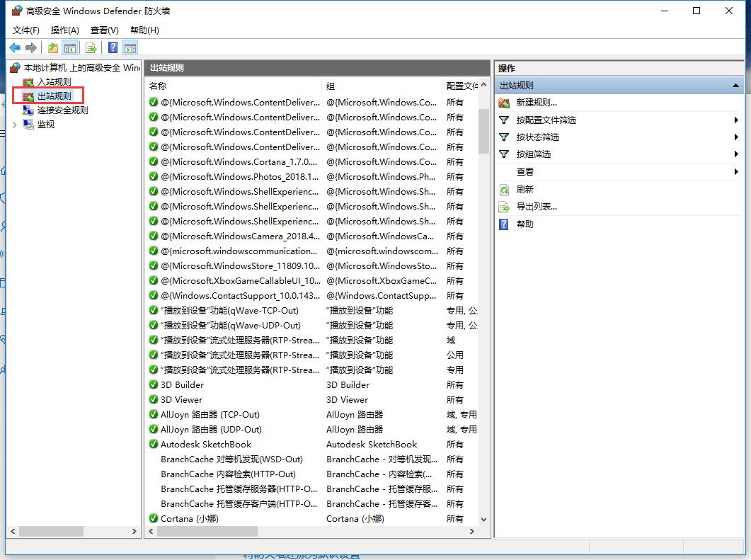751x560 pixels.
Task: Select the BranchCache 对等机发现(WSD-Out) rule
Action: pos(232,459)
